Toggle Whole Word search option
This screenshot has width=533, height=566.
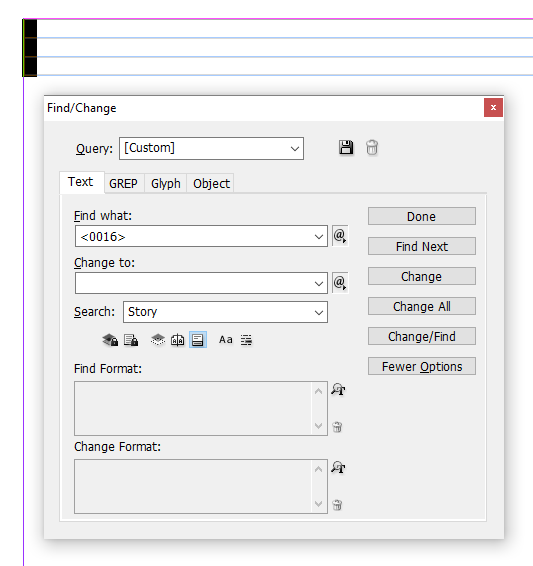point(246,340)
